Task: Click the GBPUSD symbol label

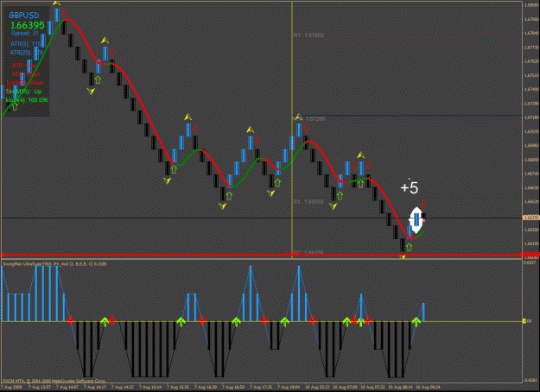Action: point(24,16)
